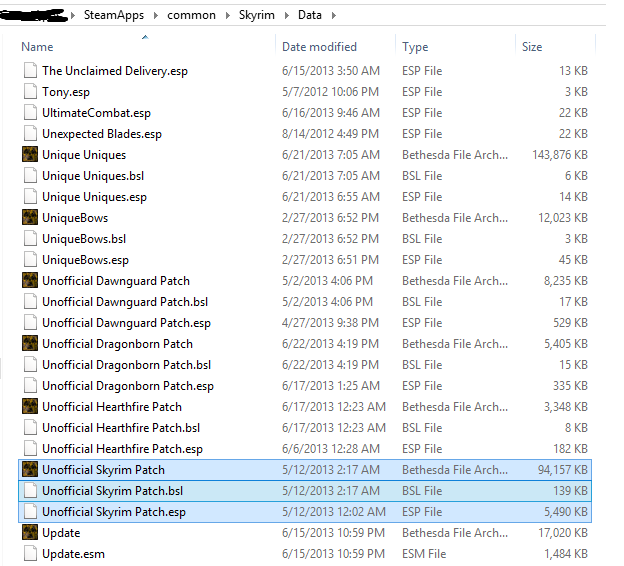Viewport: 624px width, 566px height.
Task: Sort files by Size column header
Action: pos(532,47)
